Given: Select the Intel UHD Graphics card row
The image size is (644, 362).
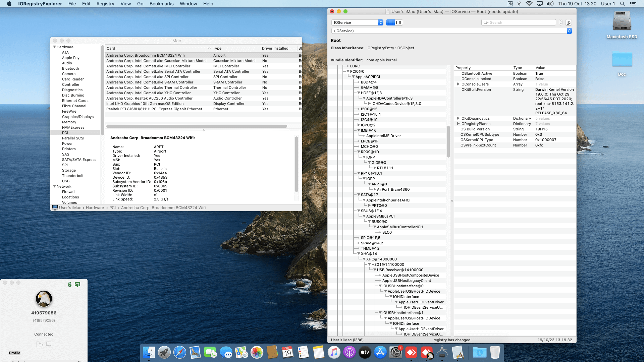Looking at the screenshot, I should click(x=204, y=104).
